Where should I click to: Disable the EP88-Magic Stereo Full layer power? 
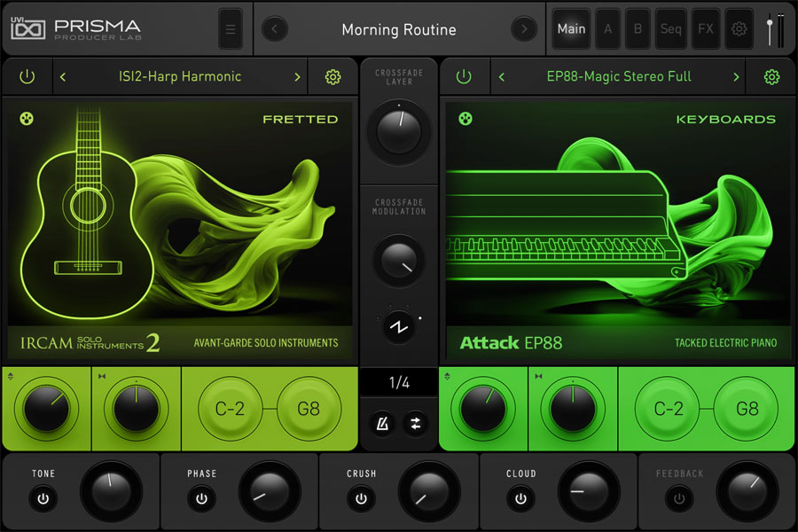coord(464,77)
